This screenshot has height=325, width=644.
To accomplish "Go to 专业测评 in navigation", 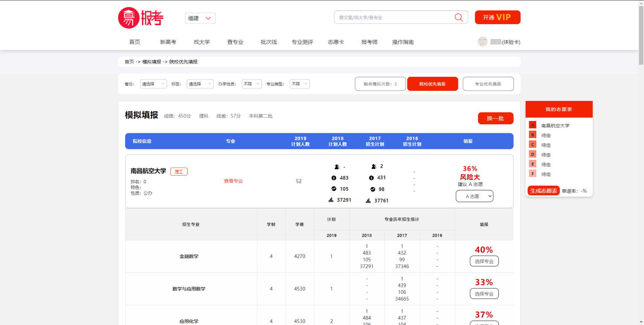I will coord(302,42).
